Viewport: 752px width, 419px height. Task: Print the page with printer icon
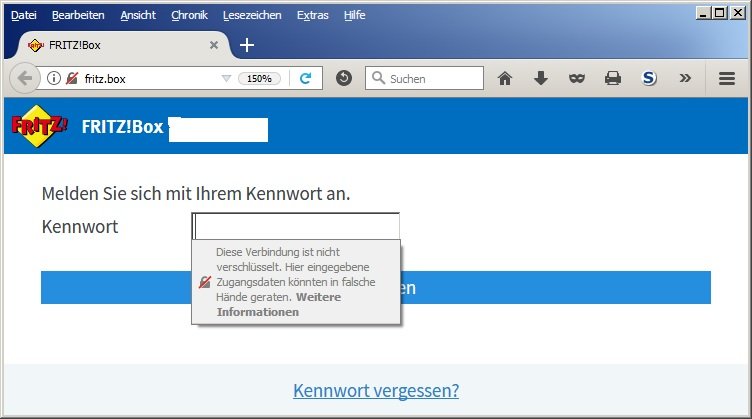[612, 78]
